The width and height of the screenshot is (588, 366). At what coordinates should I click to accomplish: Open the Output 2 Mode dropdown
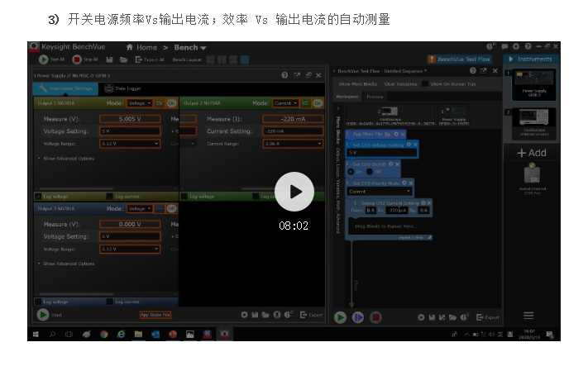point(286,103)
